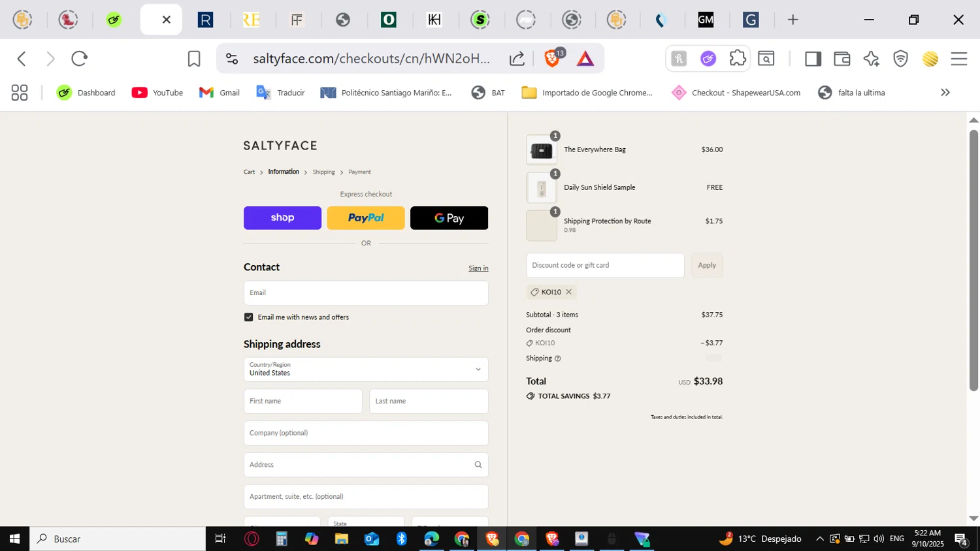Viewport: 980px width, 551px height.
Task: Go back with the browser back arrow
Action: (x=22, y=59)
